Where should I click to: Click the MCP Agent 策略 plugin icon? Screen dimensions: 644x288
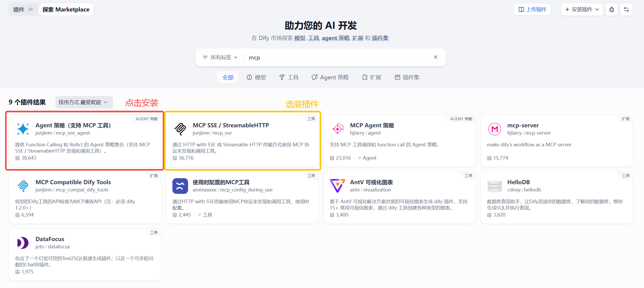click(338, 129)
